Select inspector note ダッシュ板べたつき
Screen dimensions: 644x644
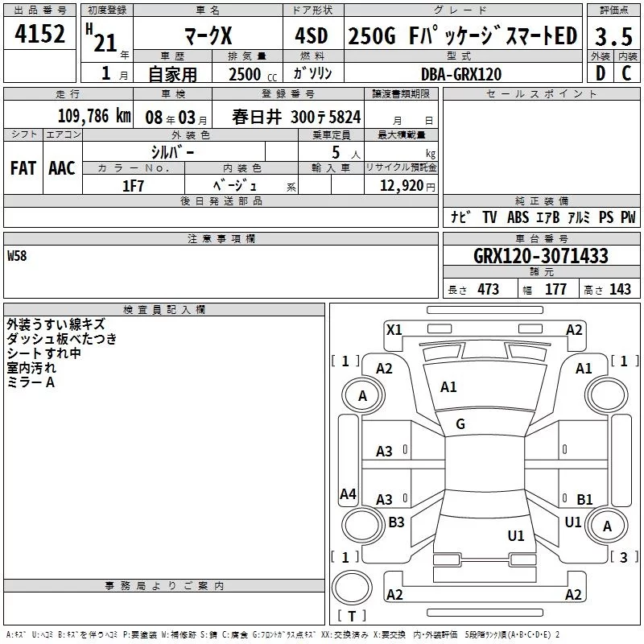(x=62, y=339)
